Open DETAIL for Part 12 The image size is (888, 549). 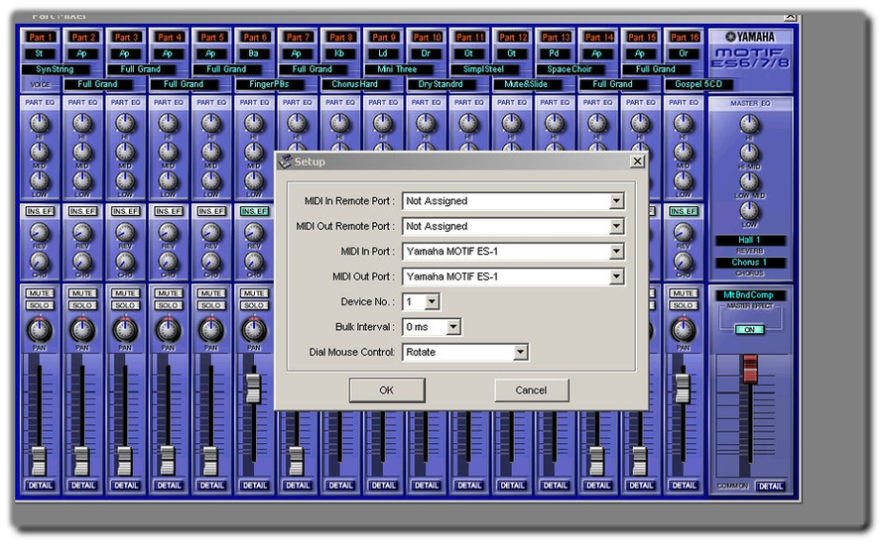(x=512, y=486)
